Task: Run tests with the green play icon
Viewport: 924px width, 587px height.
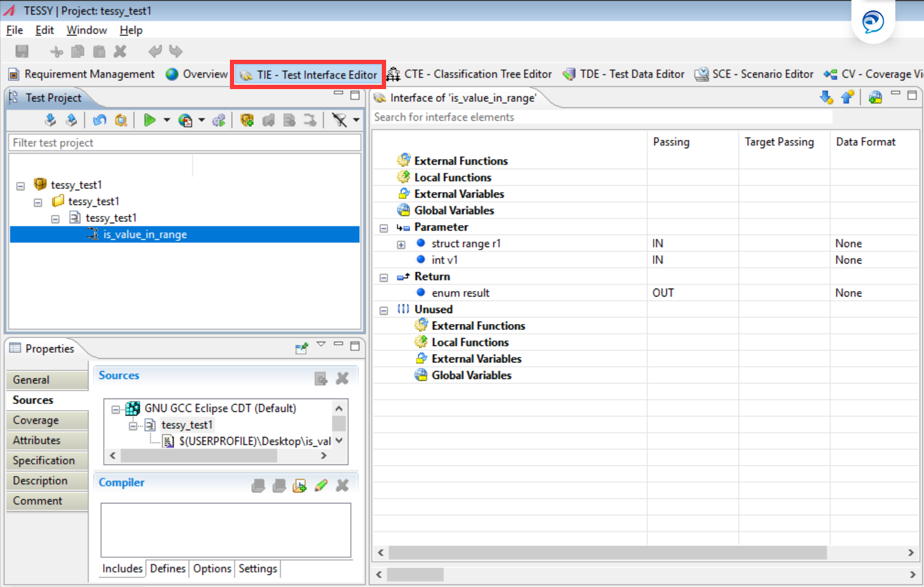Action: point(149,120)
